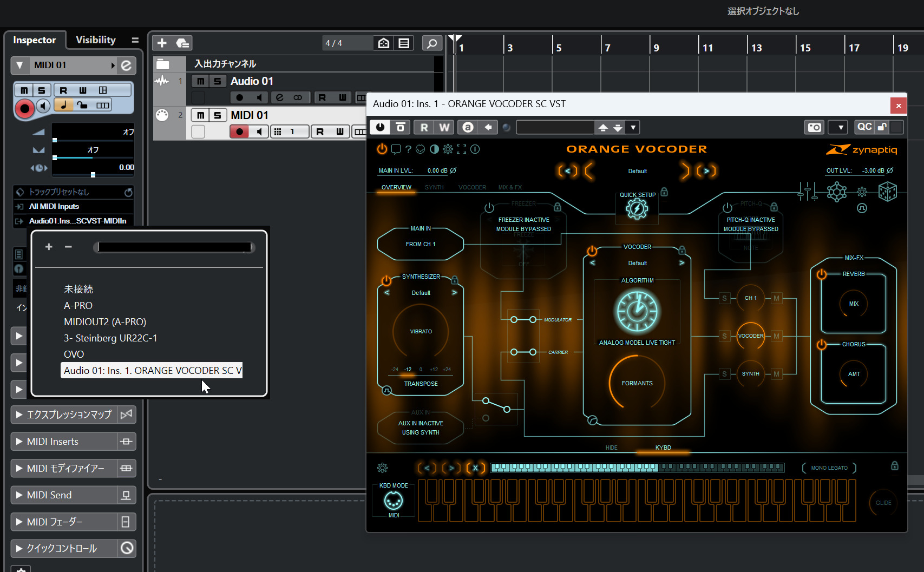
Task: Open Orange Vocoder Quick Setup
Action: tap(637, 209)
